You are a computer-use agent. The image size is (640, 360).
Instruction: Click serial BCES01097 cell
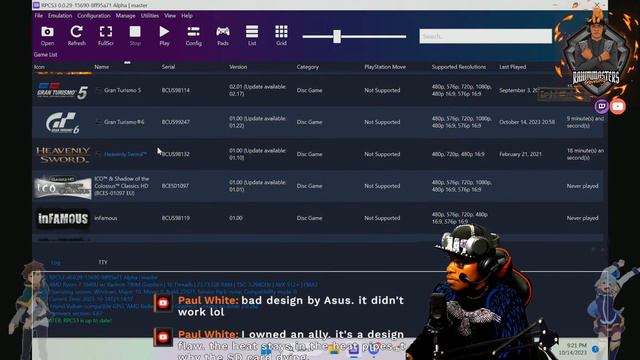click(175, 186)
